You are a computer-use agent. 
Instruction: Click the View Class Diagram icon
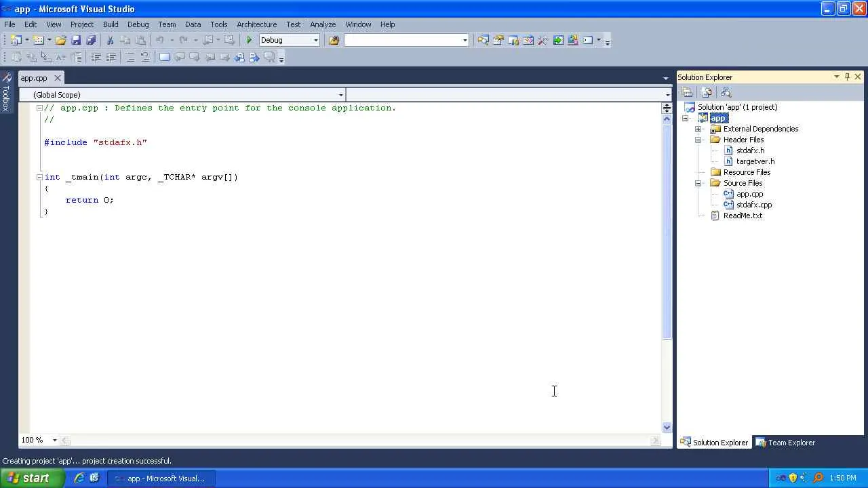(726, 92)
